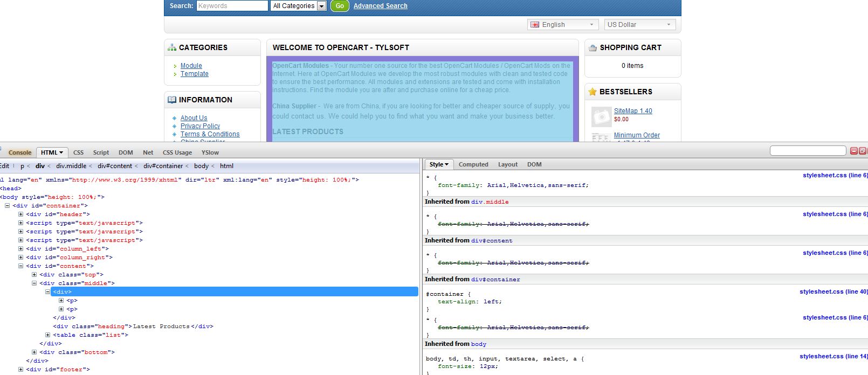This screenshot has height=375, width=868.
Task: Open the YSlow tab
Action: click(x=210, y=152)
